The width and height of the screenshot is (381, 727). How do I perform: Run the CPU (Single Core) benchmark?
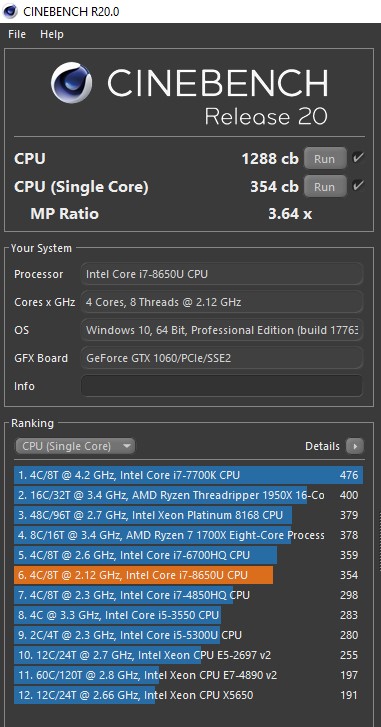pos(324,187)
